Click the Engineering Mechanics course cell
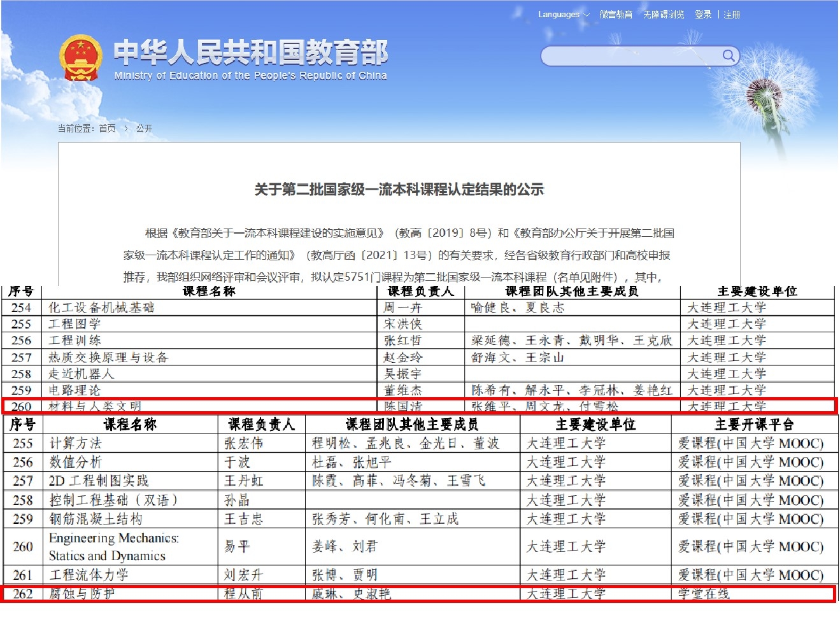The image size is (840, 620). pyautogui.click(x=114, y=547)
